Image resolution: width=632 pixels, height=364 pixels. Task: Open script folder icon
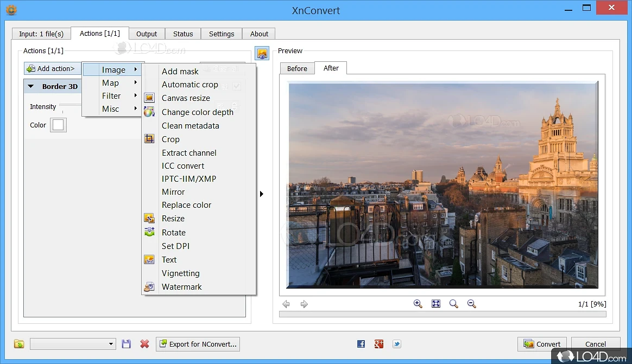click(19, 344)
